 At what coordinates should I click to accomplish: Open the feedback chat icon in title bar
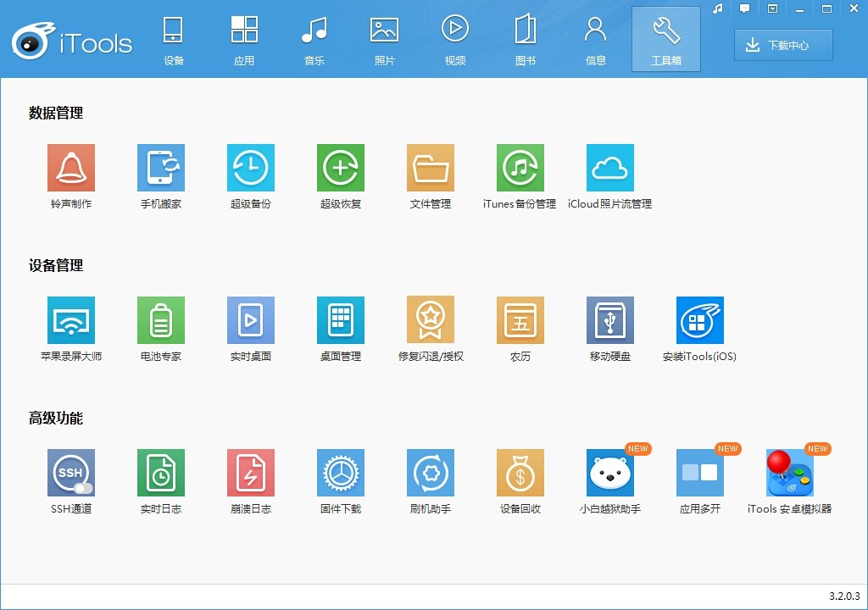[744, 8]
